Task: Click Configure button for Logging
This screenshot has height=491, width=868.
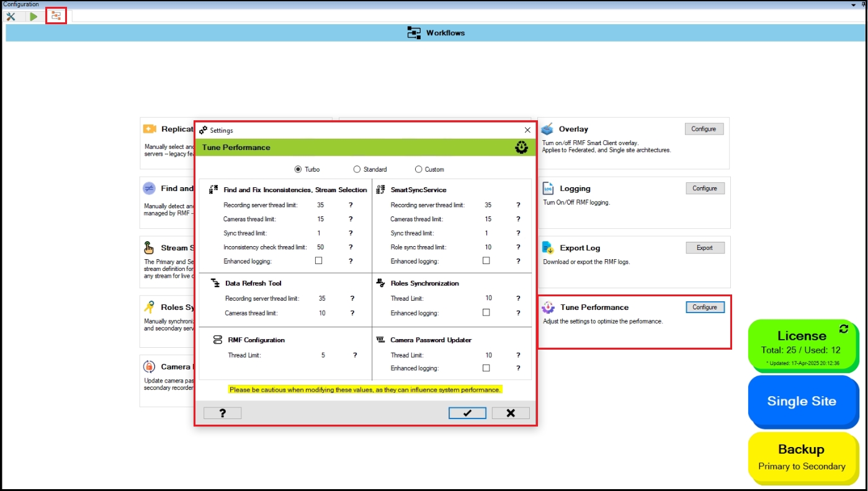Action: (x=705, y=188)
